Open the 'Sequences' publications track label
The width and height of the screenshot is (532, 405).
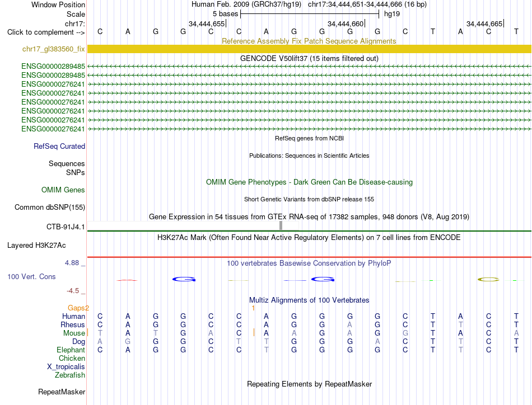pyautogui.click(x=67, y=163)
